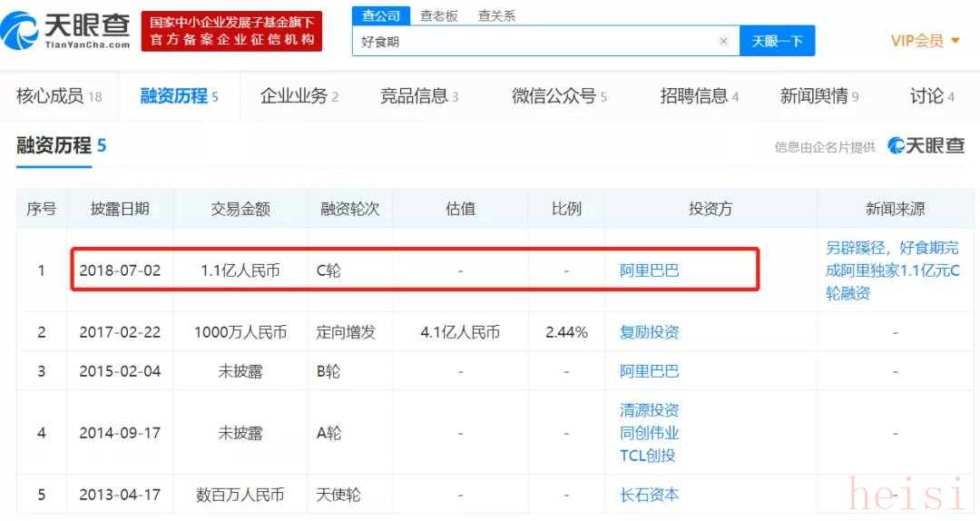Open the 核心成员 section tab

coord(59,95)
